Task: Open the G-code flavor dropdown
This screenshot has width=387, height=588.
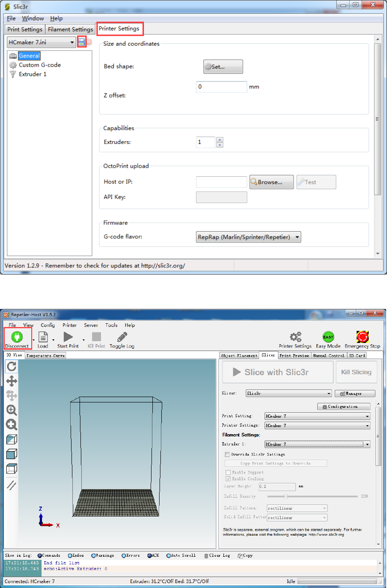Action: tap(248, 237)
